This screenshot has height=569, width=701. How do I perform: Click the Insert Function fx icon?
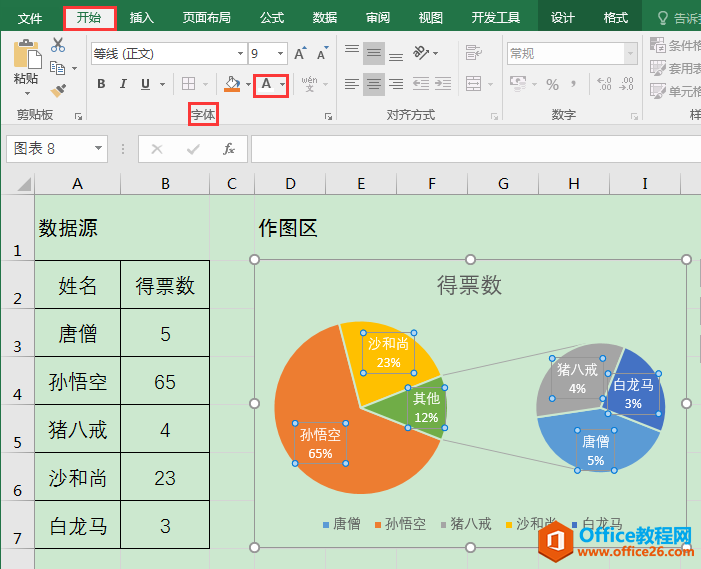229,149
